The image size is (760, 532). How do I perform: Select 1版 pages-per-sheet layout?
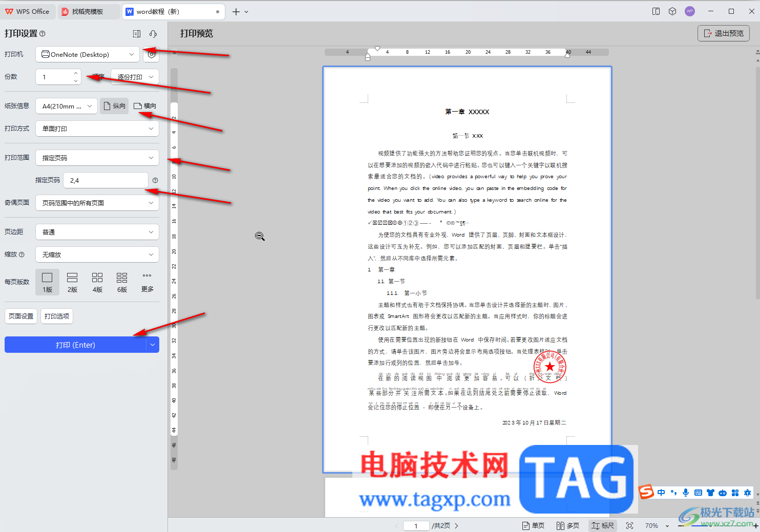[47, 282]
